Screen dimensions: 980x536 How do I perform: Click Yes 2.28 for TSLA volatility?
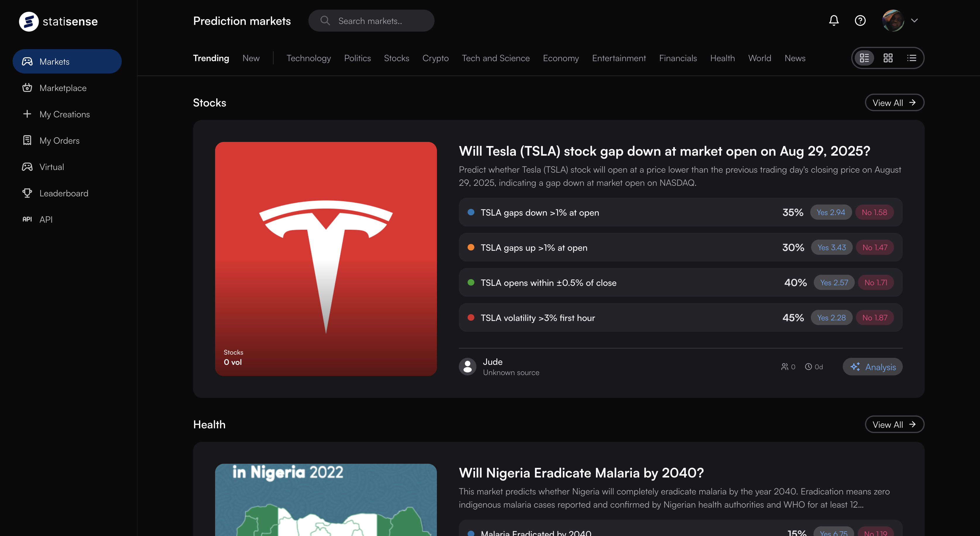click(831, 317)
